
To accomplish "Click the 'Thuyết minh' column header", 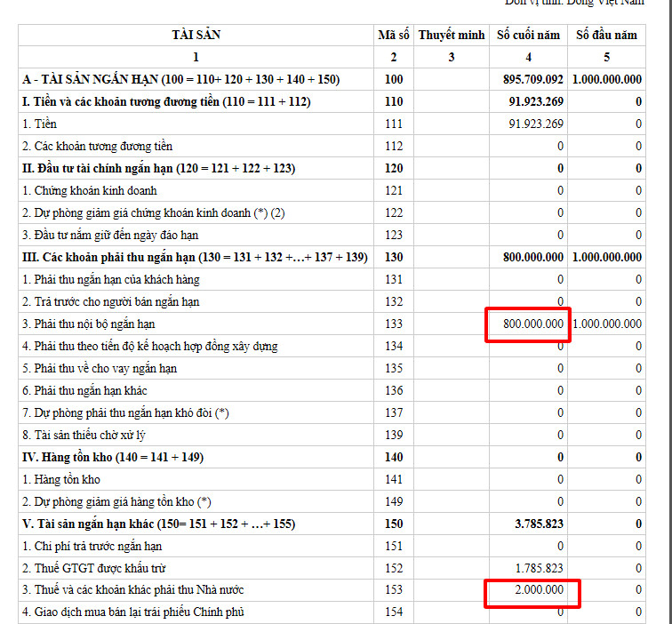I will tap(452, 36).
